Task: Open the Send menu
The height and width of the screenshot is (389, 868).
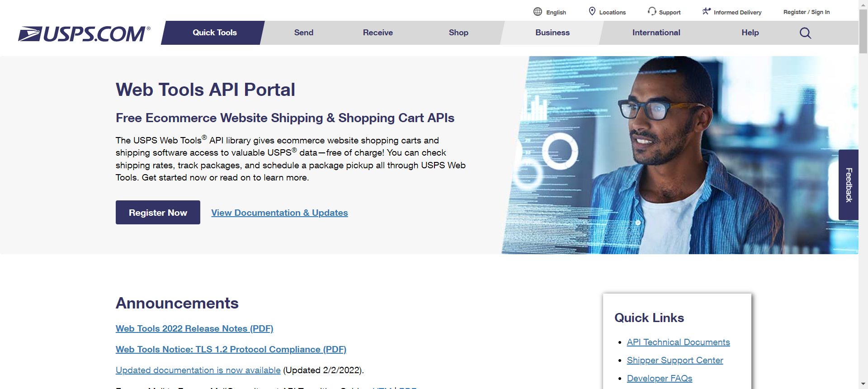Action: click(304, 33)
